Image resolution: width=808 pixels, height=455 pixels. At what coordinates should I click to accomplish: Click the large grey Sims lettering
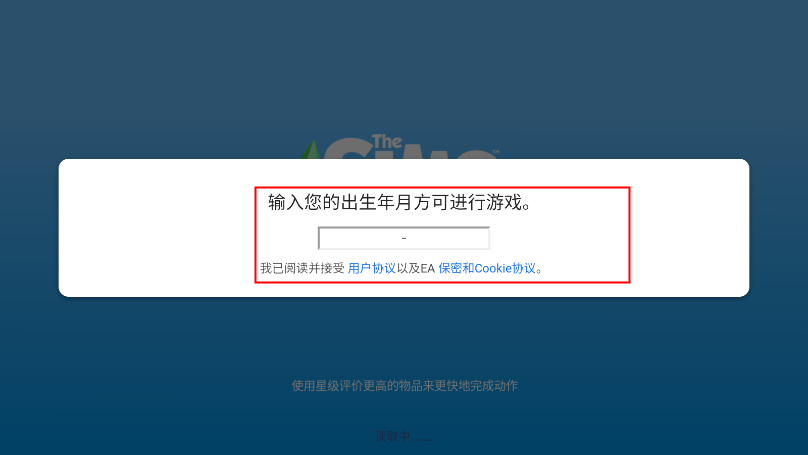[408, 149]
